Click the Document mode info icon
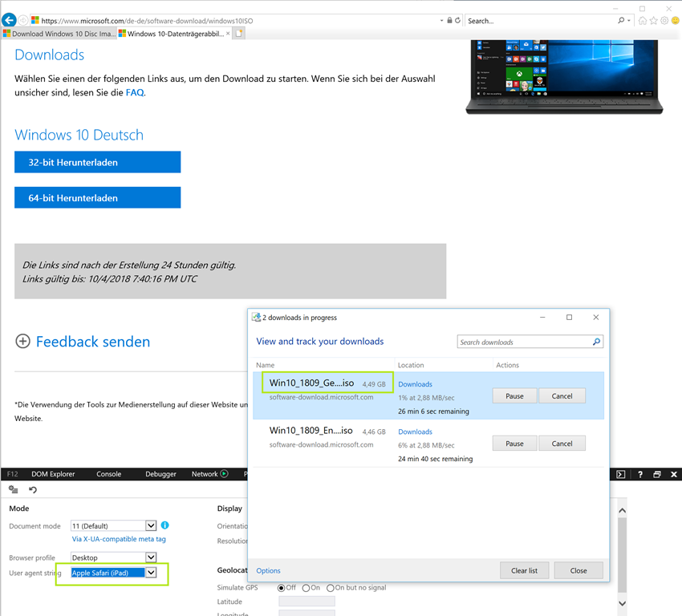The image size is (682, 616). click(x=164, y=525)
